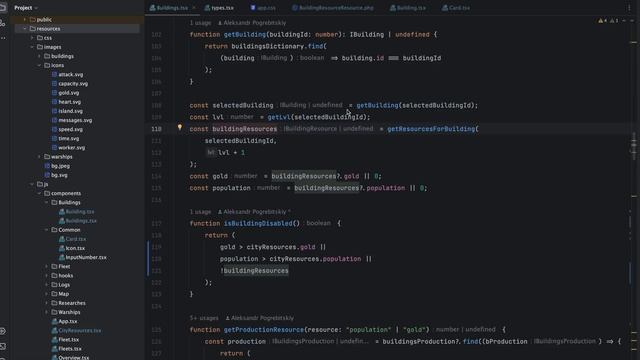Collapse the resources folder
Screen dimensions: 640x360
click(24, 29)
